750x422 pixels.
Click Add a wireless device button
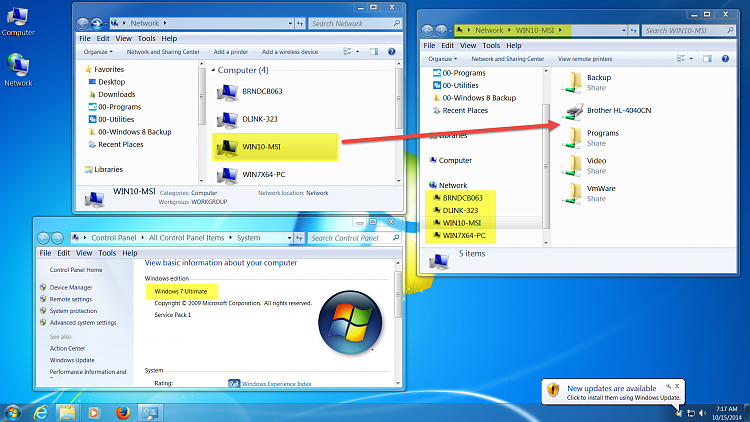(x=290, y=52)
